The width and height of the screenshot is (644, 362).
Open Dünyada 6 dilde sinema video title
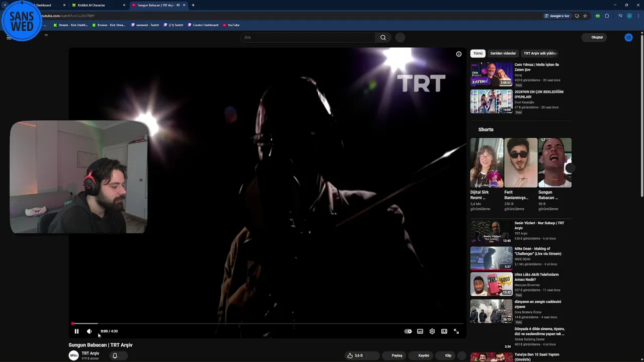[x=539, y=331]
